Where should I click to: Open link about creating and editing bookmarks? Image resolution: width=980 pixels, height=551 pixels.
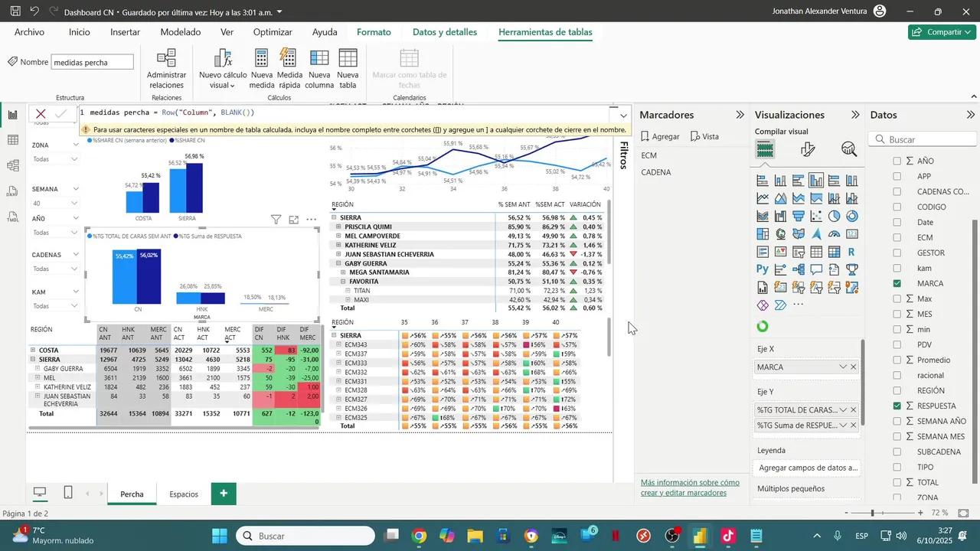point(690,487)
